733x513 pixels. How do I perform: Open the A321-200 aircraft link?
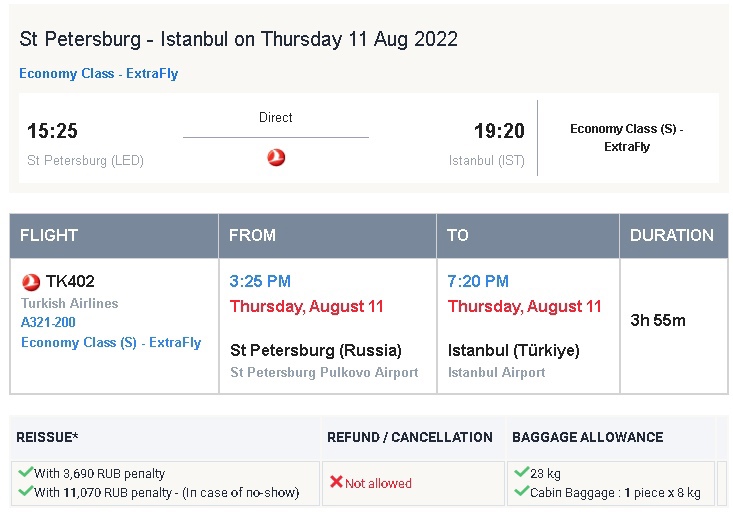point(48,322)
